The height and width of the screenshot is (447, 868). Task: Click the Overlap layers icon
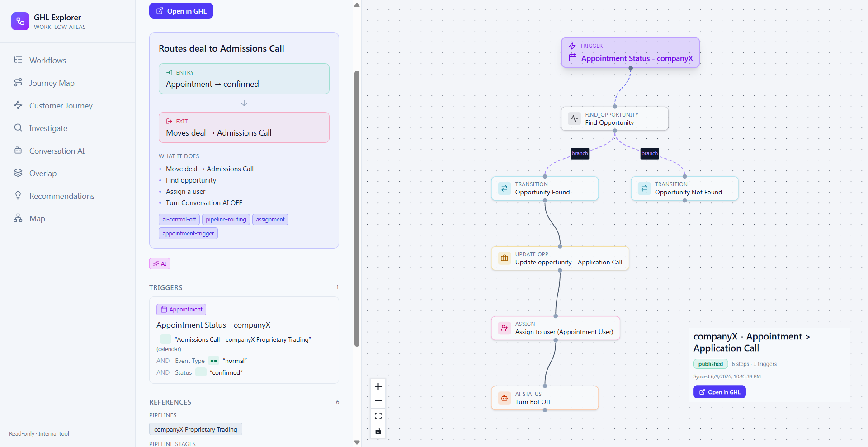pyautogui.click(x=18, y=173)
